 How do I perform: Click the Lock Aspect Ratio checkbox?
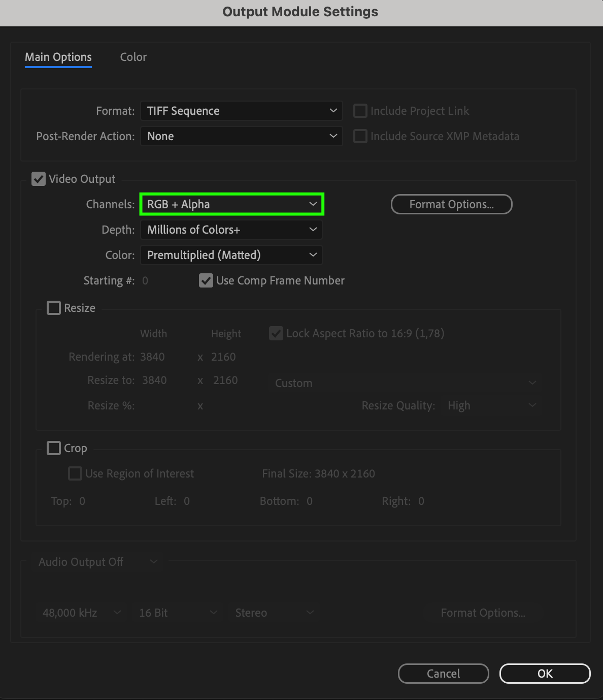pyautogui.click(x=276, y=333)
